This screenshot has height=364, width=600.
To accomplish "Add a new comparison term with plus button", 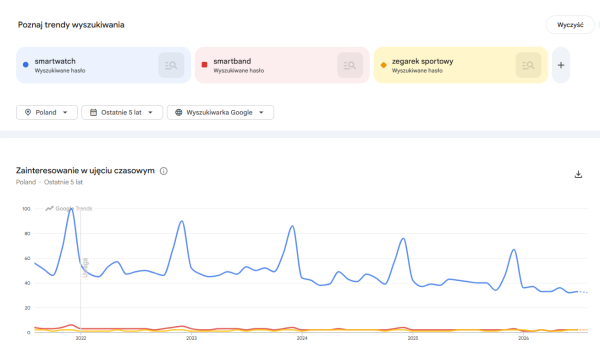I will coord(561,65).
